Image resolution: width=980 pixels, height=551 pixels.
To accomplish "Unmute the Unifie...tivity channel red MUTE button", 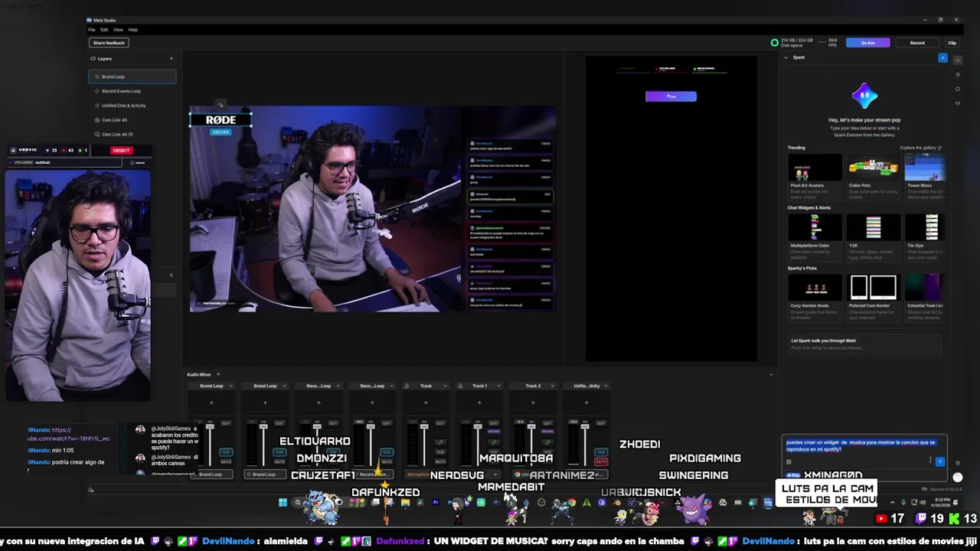I will coord(601,461).
